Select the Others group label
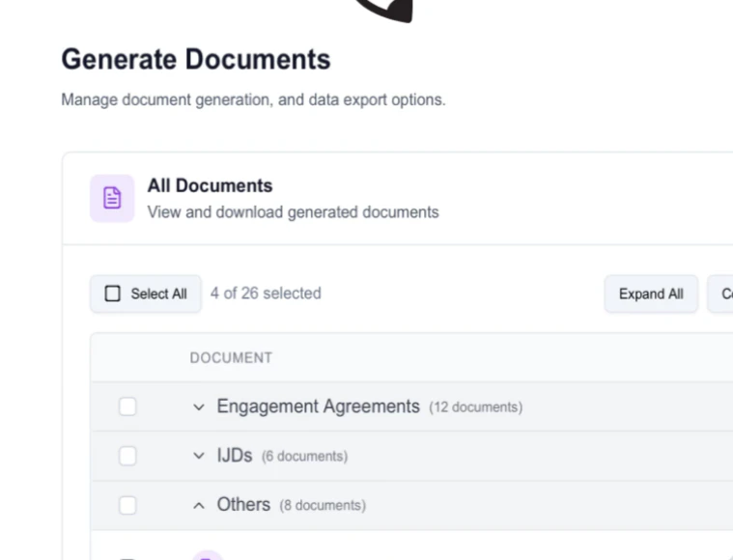The image size is (733, 560). click(x=243, y=504)
